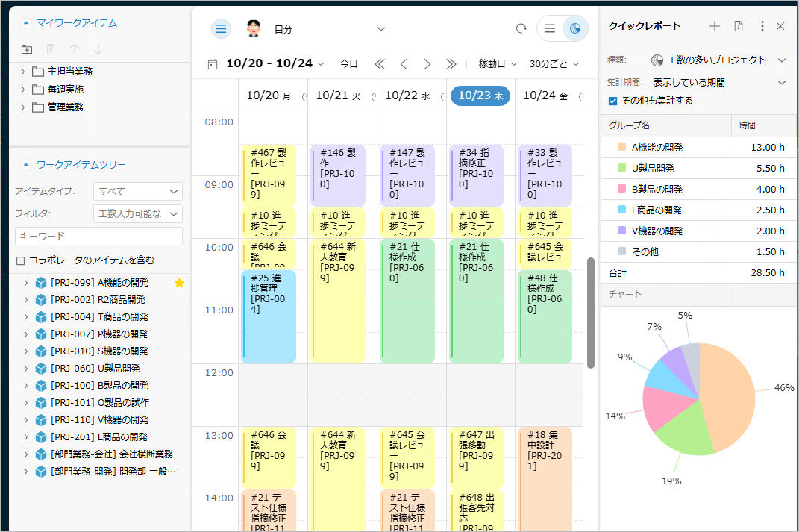Click the A機能の開発 orange color swatch
The image size is (799, 532).
621,148
